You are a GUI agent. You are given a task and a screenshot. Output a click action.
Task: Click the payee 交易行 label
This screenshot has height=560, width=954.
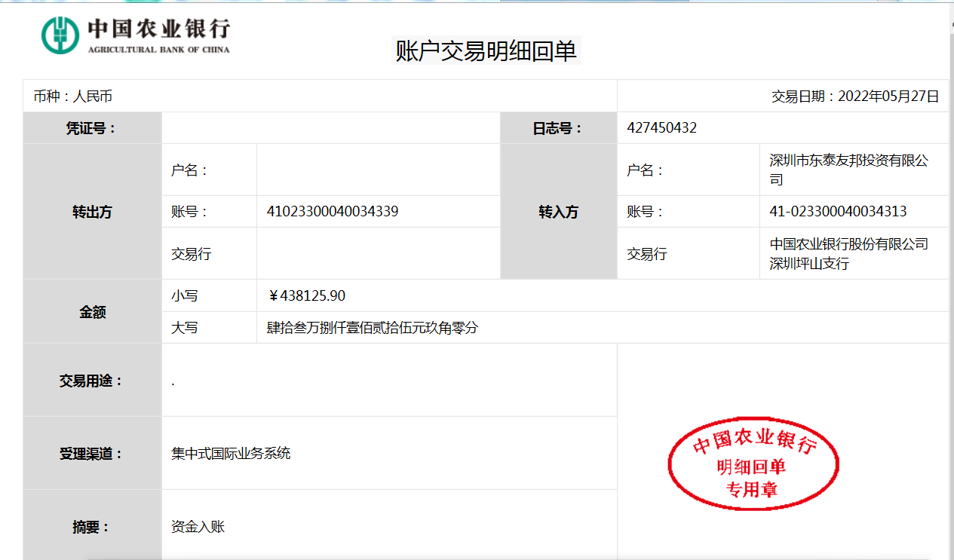[x=647, y=254]
